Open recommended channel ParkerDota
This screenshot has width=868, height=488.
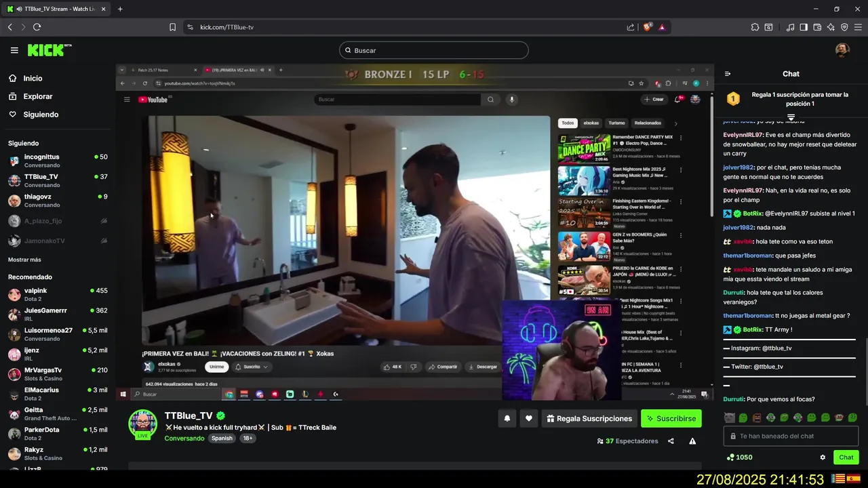tap(57, 434)
